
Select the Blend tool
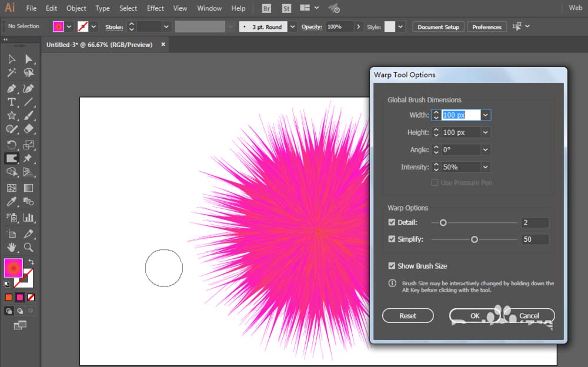click(28, 202)
